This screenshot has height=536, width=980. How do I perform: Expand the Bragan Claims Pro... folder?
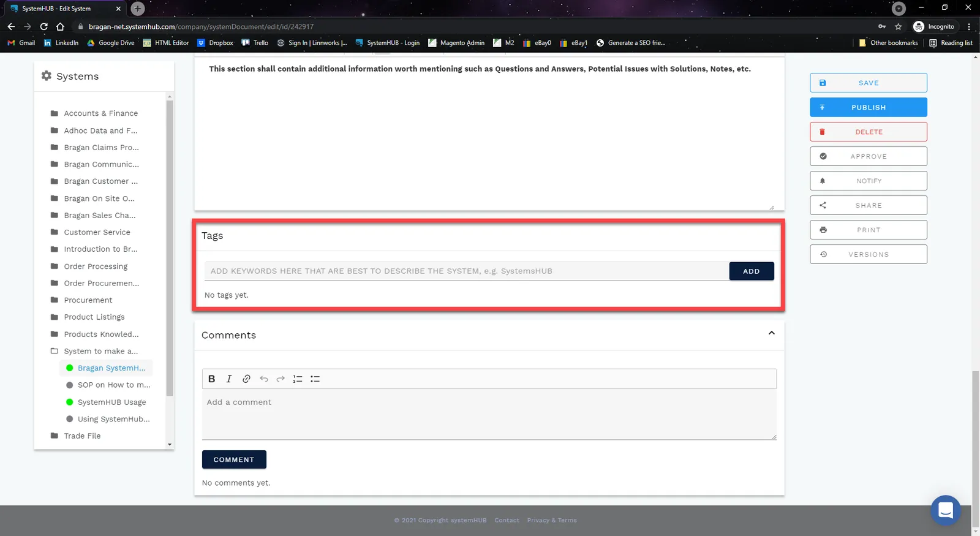point(95,148)
